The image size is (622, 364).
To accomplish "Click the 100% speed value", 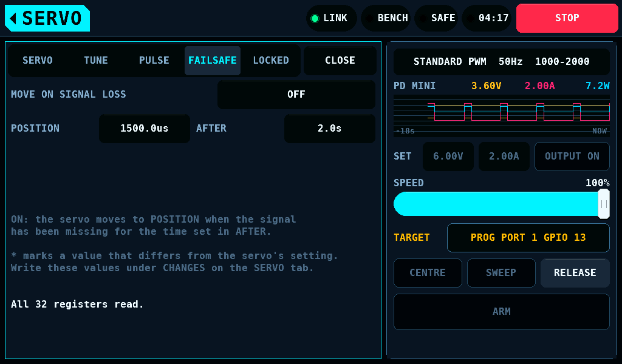I will tap(598, 183).
